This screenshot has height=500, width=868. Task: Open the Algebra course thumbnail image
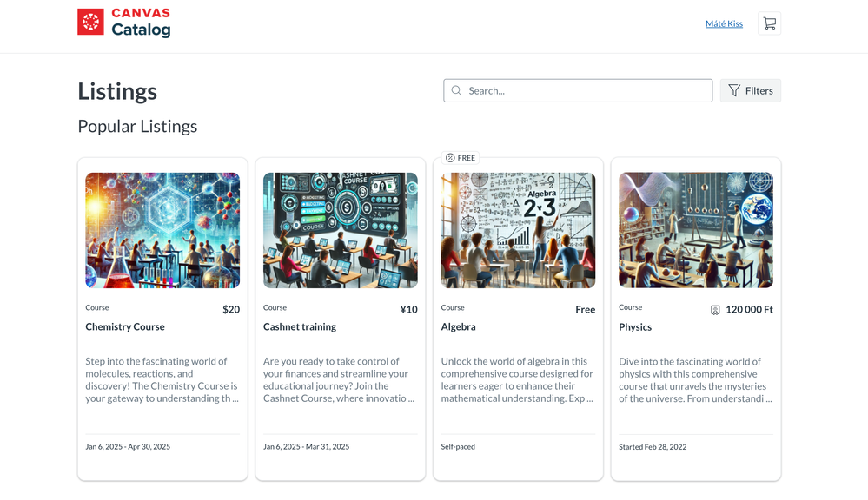tap(518, 230)
